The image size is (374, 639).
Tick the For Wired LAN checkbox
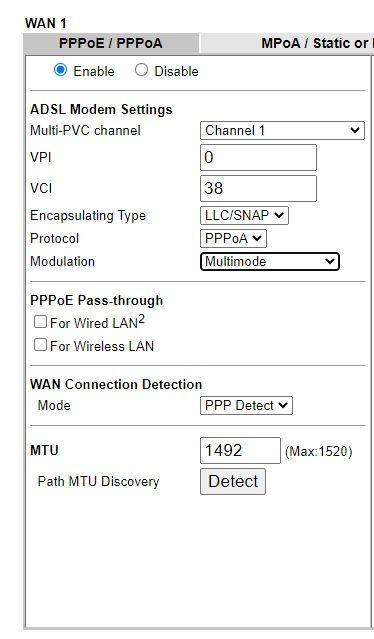40,322
